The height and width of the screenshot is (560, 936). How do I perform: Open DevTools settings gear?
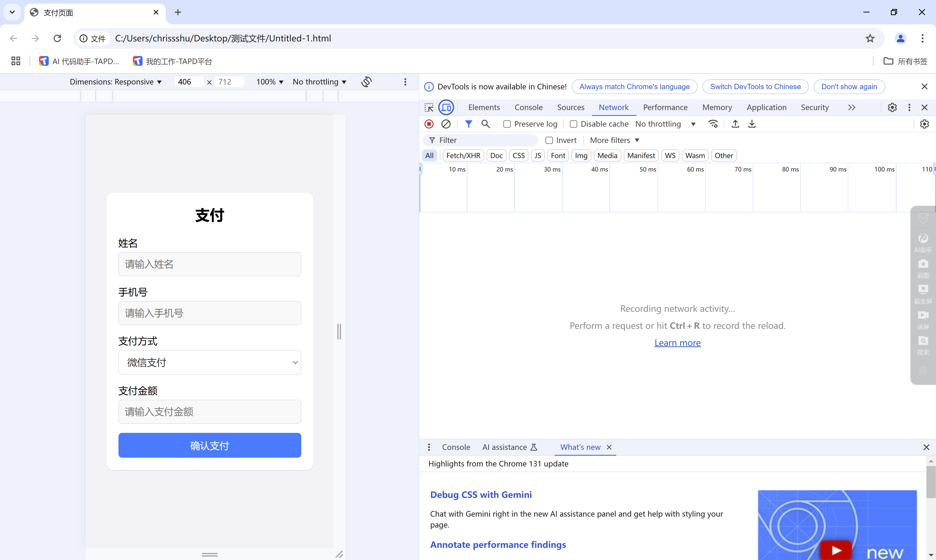(x=892, y=108)
